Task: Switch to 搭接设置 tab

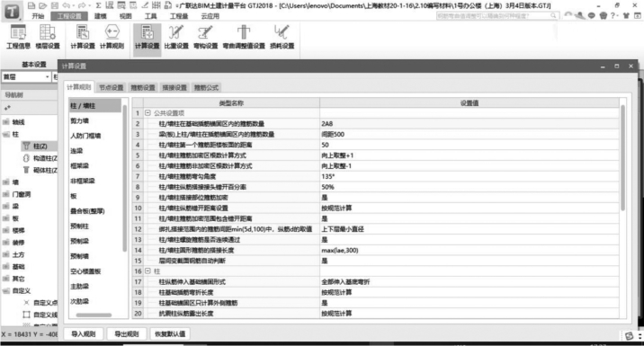Action: [x=174, y=87]
